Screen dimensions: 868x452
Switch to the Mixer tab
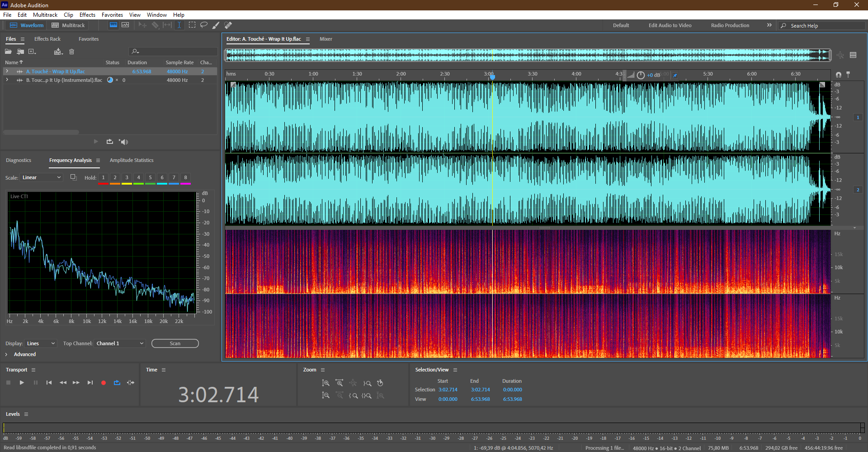pyautogui.click(x=326, y=39)
